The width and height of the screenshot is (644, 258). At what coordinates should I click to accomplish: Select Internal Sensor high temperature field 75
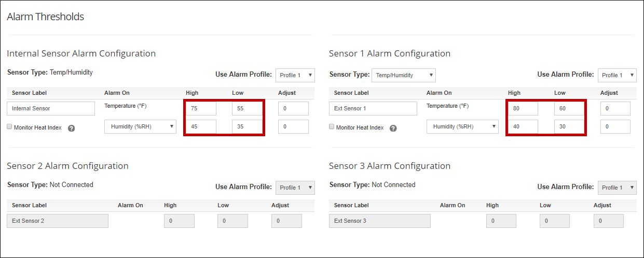(201, 108)
